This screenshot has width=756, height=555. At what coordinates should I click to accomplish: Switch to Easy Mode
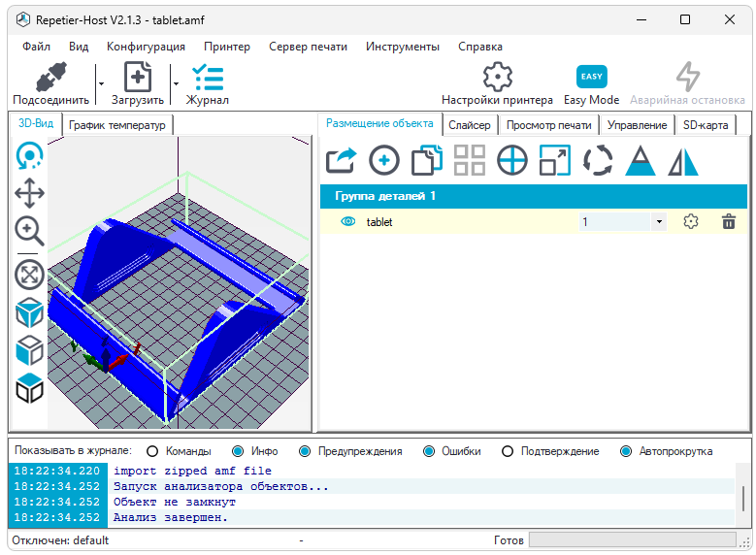(592, 77)
